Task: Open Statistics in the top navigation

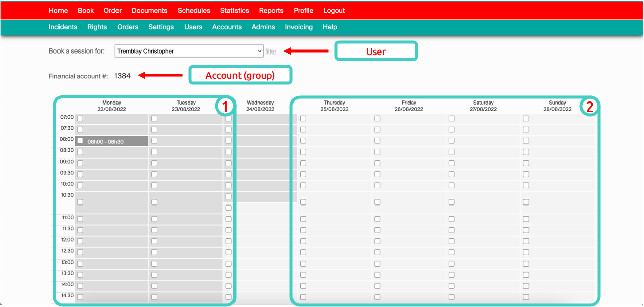Action: pyautogui.click(x=235, y=10)
